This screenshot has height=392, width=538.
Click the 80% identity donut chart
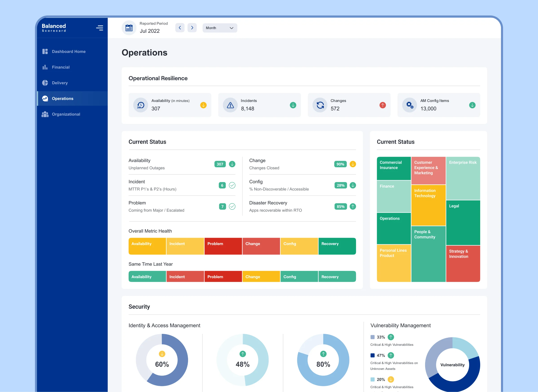click(x=323, y=360)
